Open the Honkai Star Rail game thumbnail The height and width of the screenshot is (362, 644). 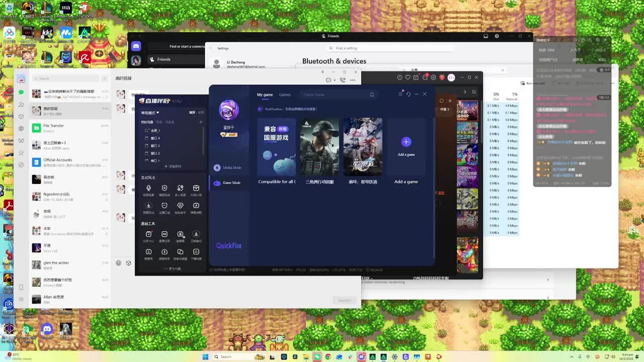pos(363,147)
